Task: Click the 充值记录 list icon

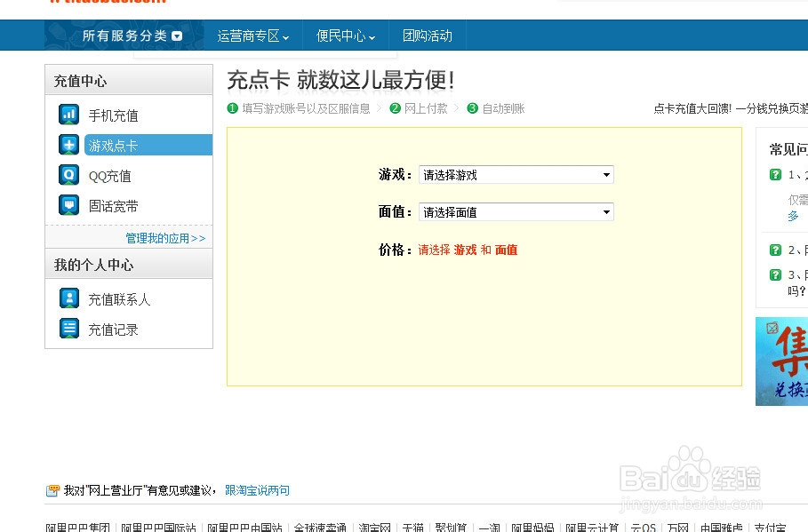Action: 69,329
